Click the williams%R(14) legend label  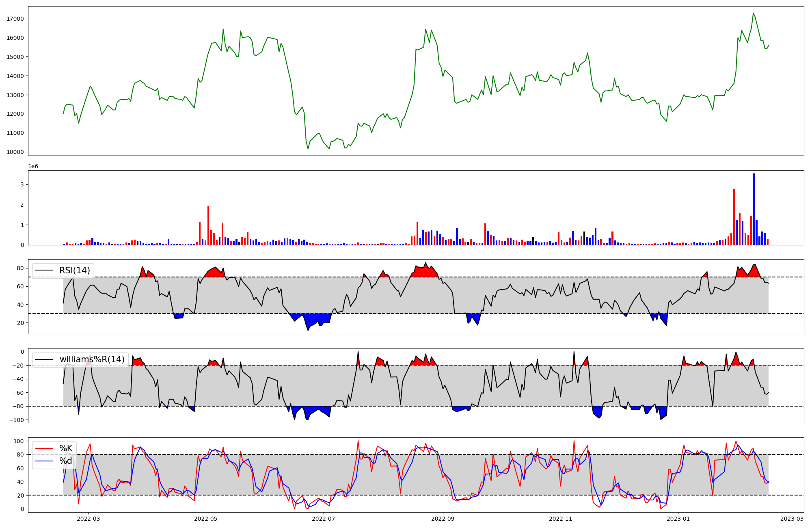[x=92, y=359]
